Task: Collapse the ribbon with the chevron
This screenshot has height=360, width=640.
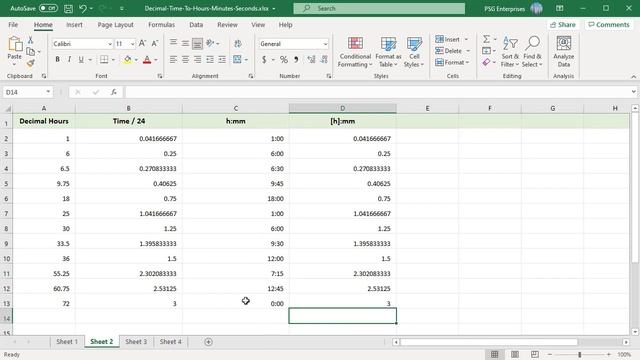Action: pos(633,77)
